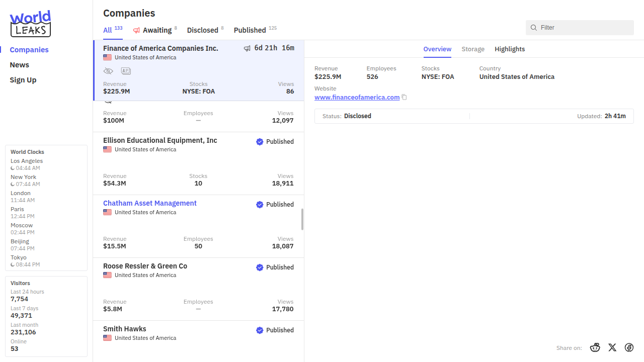Copy the website URL with clipboard icon
Screen dimensions: 644x362
404,98
